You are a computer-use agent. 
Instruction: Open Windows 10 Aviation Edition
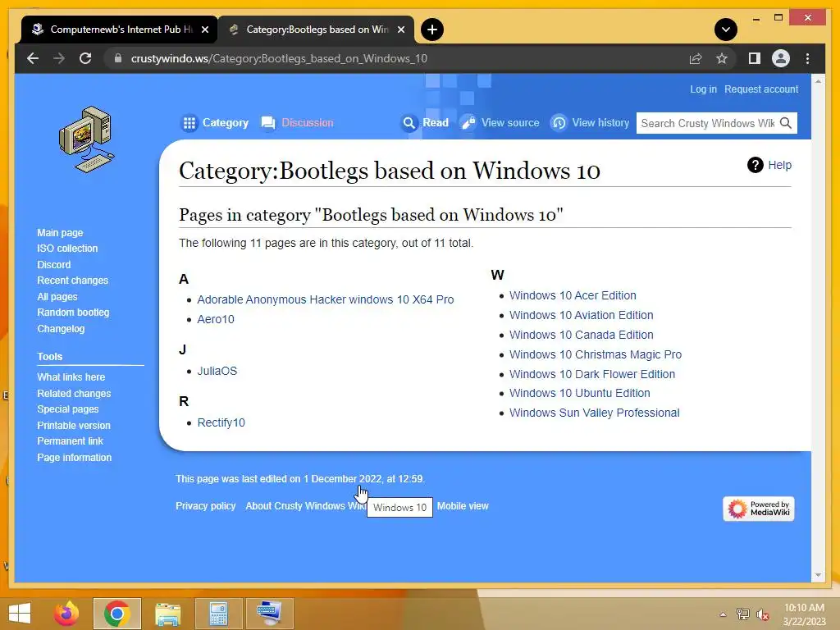coord(582,315)
